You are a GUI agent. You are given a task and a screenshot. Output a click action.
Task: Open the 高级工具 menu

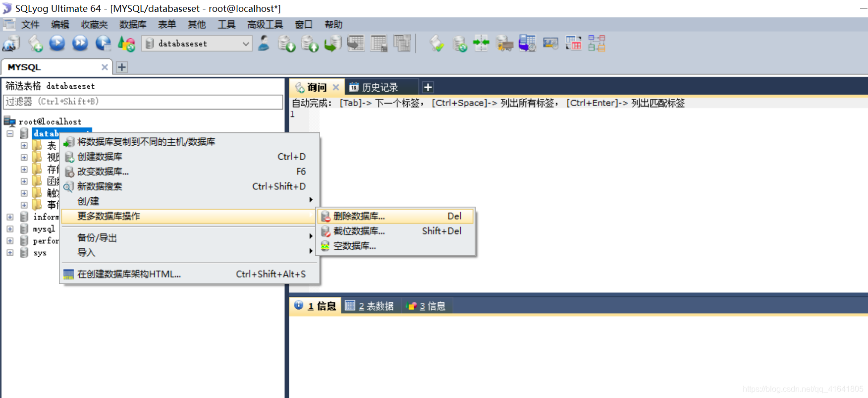[265, 24]
